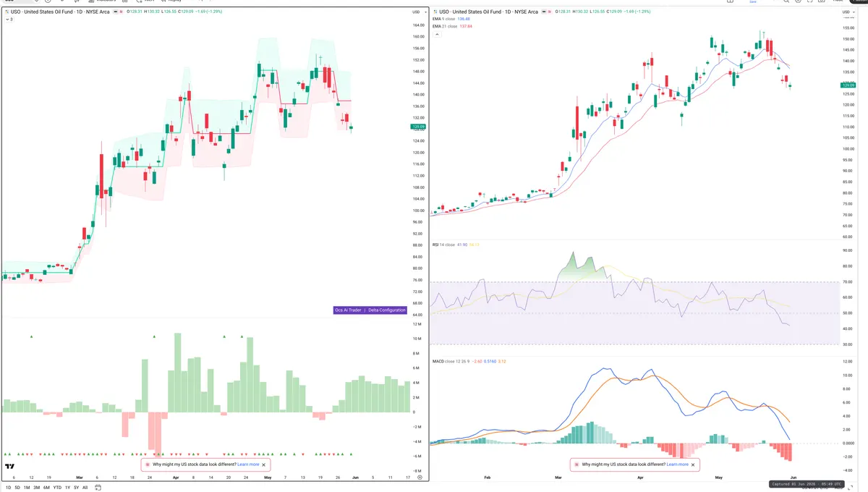
Task: Select the RSI 14 close legend
Action: 443,245
